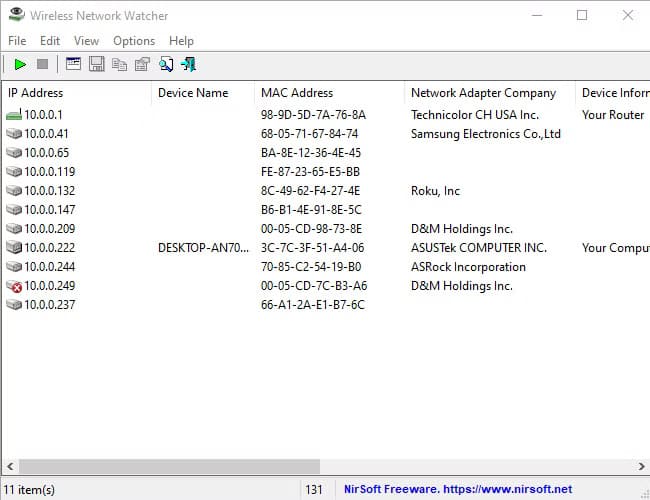
Task: Start scanning with the green play icon
Action: point(20,65)
